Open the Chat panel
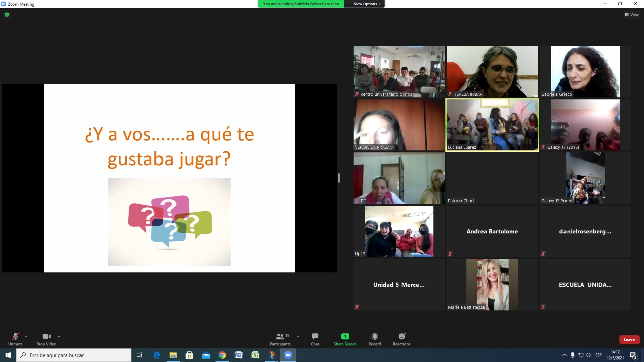 click(x=315, y=339)
